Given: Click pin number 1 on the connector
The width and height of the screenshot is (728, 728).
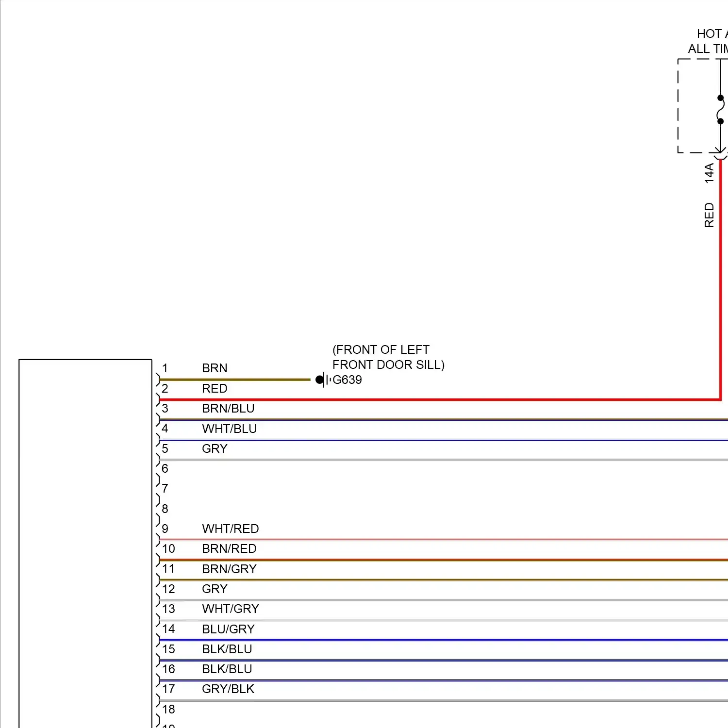Looking at the screenshot, I should [165, 368].
